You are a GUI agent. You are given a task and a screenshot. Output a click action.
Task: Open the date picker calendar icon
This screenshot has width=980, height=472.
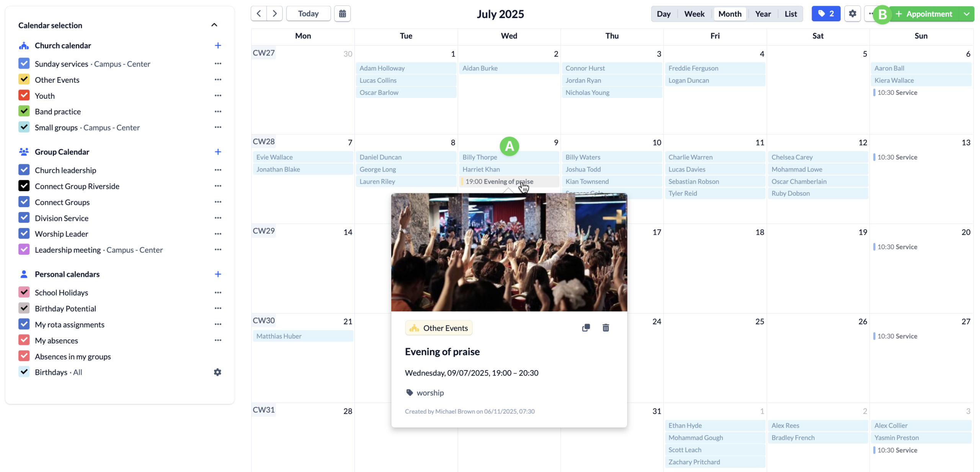(342, 14)
